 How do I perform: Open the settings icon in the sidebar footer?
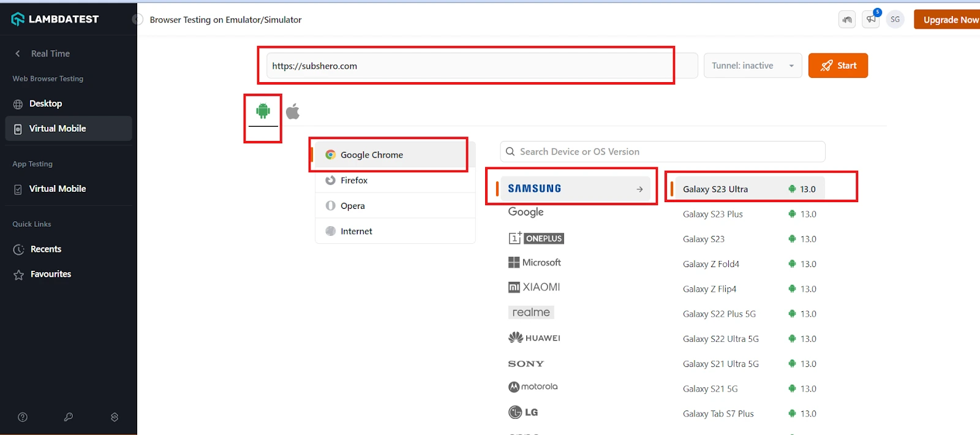[x=115, y=417]
